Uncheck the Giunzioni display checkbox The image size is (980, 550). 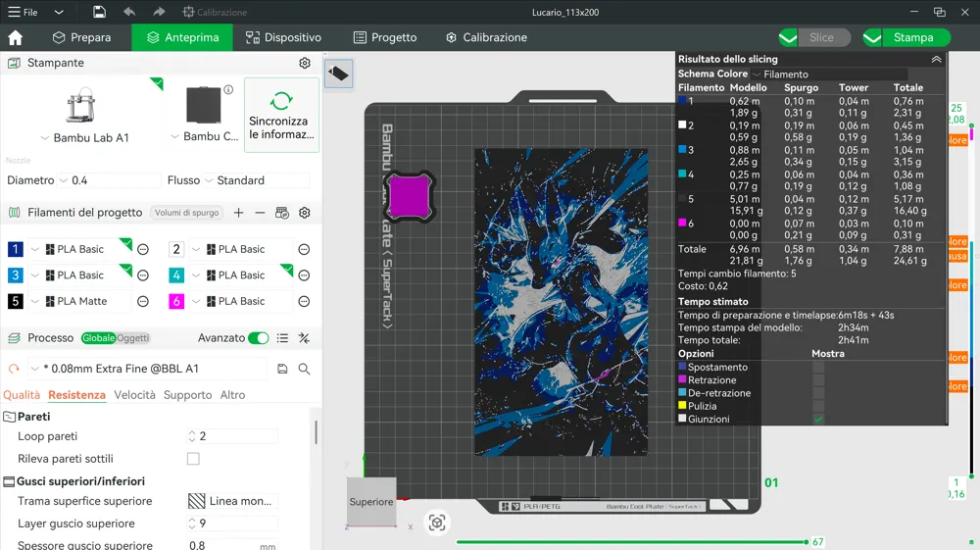click(x=818, y=420)
